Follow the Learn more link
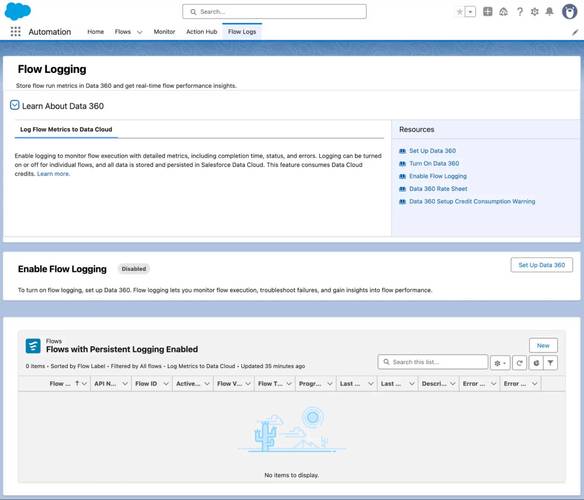The height and width of the screenshot is (500, 584). click(53, 174)
